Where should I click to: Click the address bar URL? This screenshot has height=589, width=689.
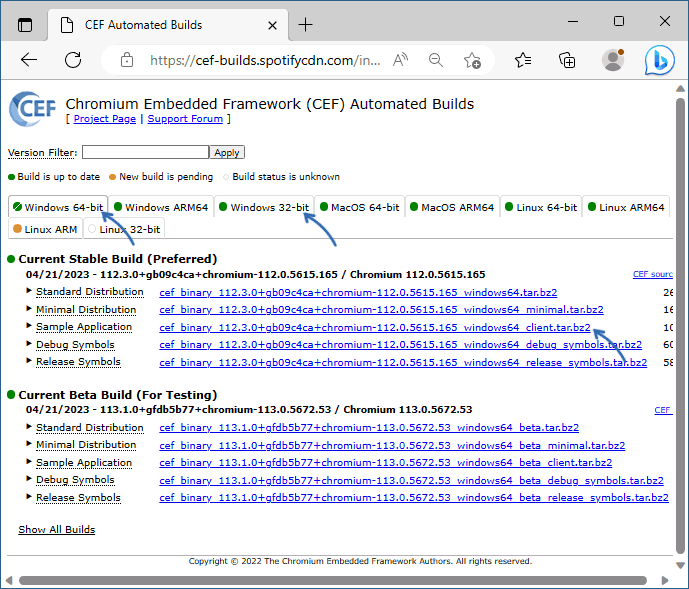coord(265,60)
